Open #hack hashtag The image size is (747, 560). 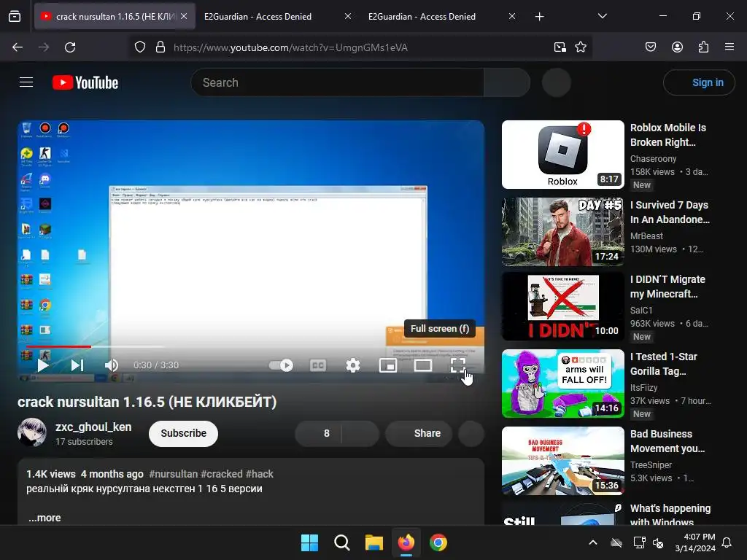point(260,474)
